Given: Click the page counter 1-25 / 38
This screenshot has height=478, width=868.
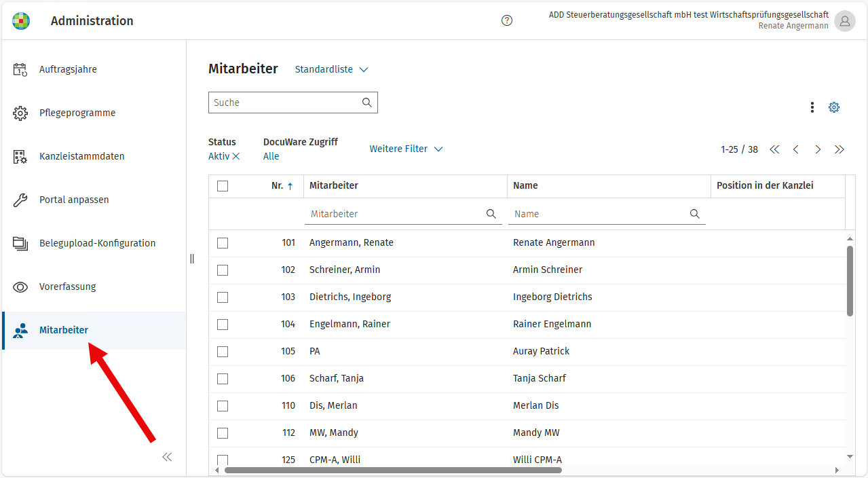Looking at the screenshot, I should coord(739,149).
